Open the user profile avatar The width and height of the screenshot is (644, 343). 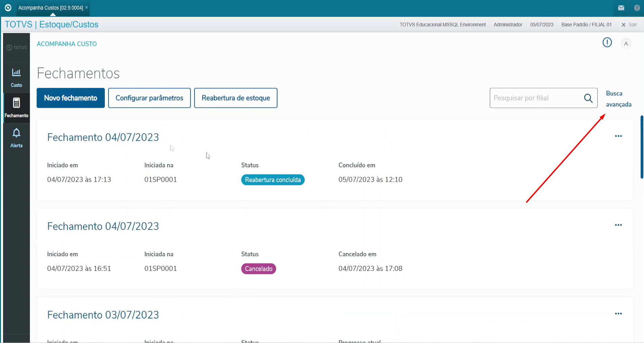(x=626, y=44)
